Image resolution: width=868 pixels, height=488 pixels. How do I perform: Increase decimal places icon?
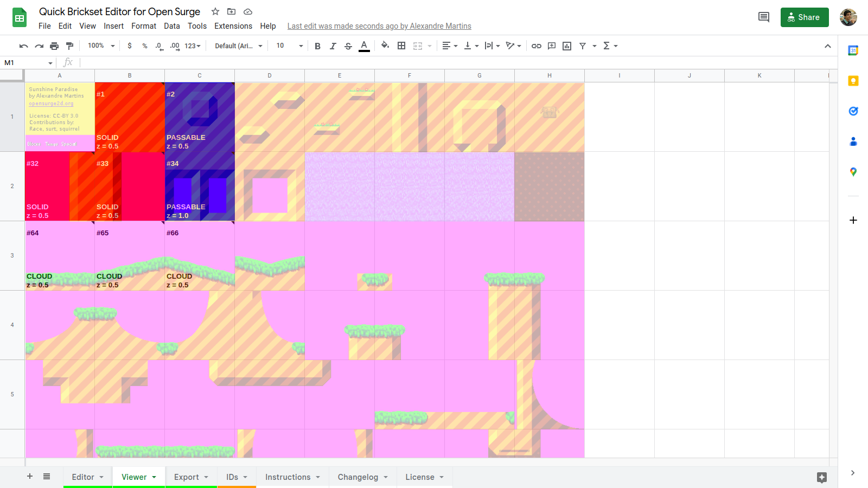175,46
